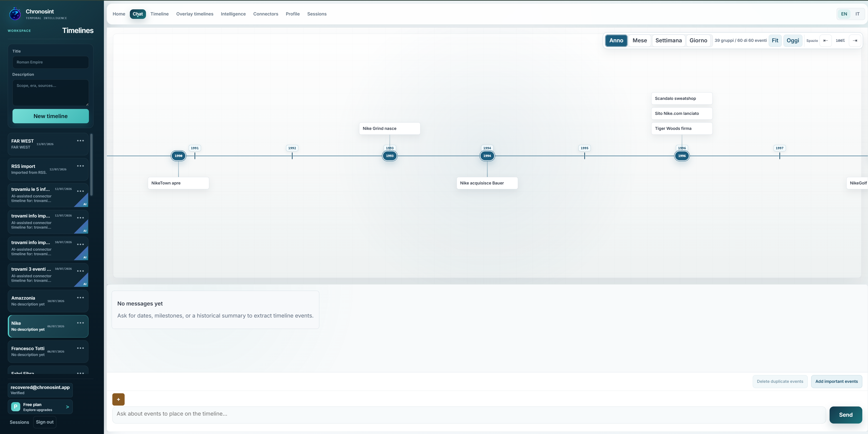Select the Mese view mode
The height and width of the screenshot is (434, 868).
[639, 40]
